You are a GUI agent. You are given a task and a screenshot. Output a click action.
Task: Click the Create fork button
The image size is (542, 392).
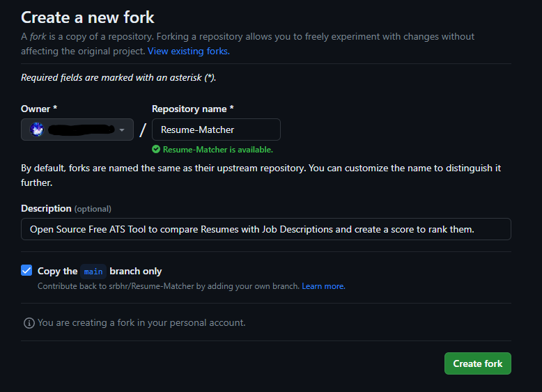point(477,363)
